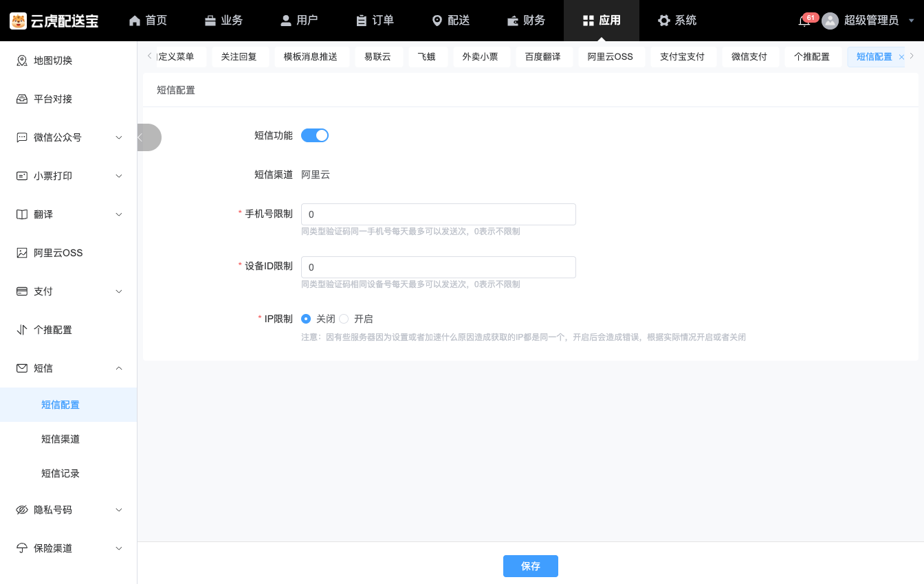Image resolution: width=924 pixels, height=584 pixels.
Task: Click the 阿里云OSS picture icon
Action: 22,253
